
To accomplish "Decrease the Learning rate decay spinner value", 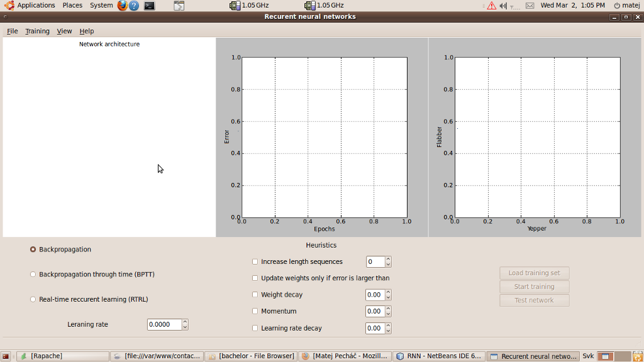I will [x=388, y=331].
